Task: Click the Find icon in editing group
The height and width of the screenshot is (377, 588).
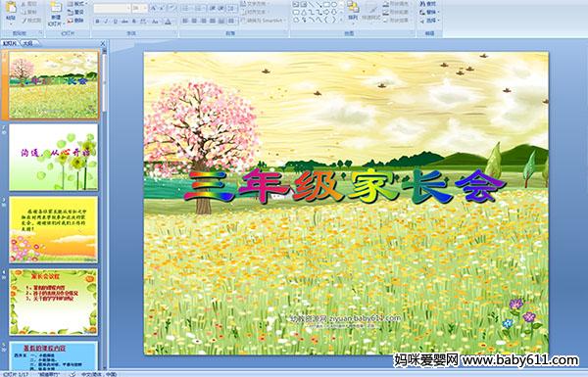Action: (427, 3)
